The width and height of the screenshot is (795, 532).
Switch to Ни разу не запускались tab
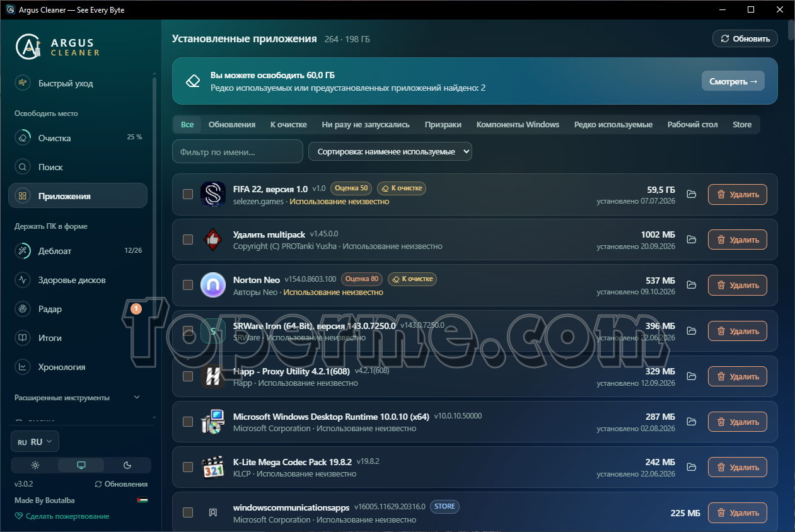[x=366, y=124]
